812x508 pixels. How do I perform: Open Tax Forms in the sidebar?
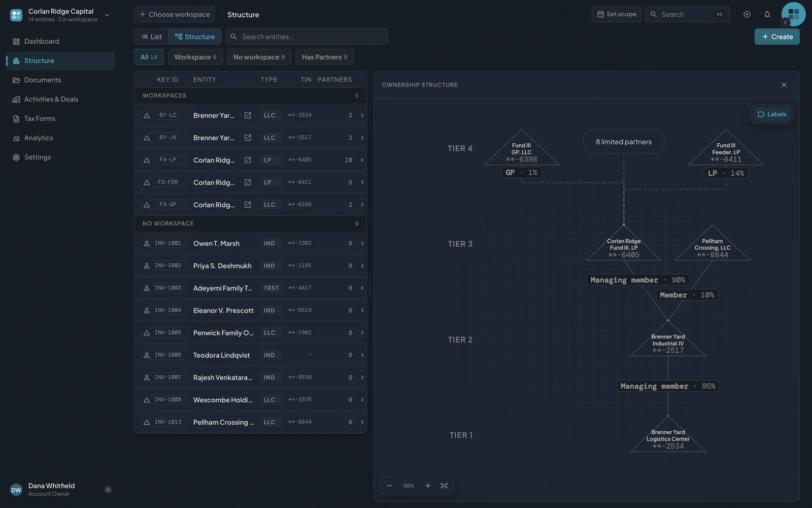click(x=60, y=118)
